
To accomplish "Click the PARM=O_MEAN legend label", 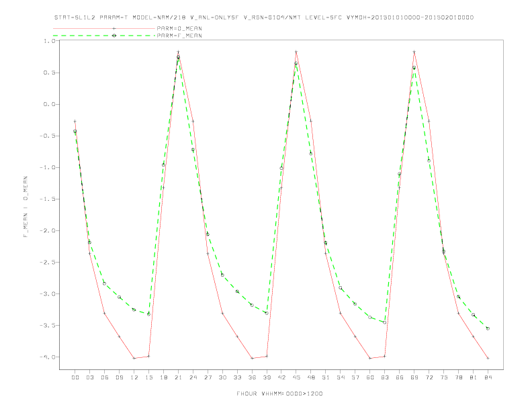I will 179,28.
